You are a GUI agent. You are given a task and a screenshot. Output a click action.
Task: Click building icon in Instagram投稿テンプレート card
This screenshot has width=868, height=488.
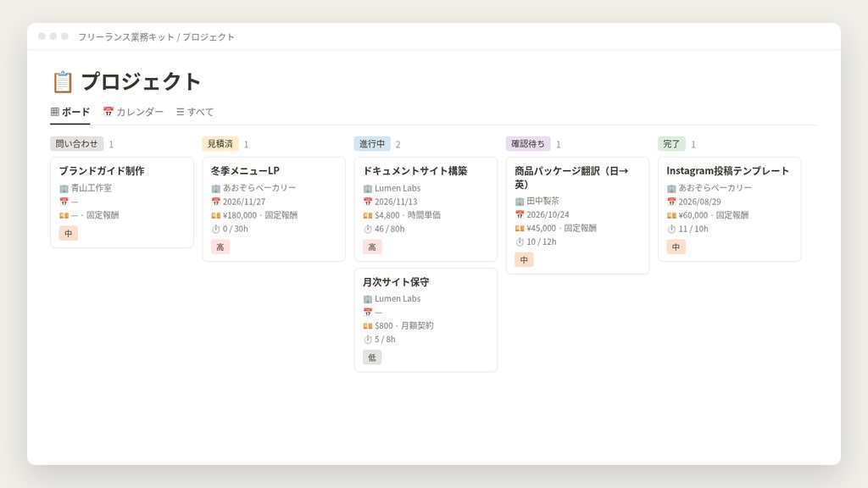tap(671, 189)
